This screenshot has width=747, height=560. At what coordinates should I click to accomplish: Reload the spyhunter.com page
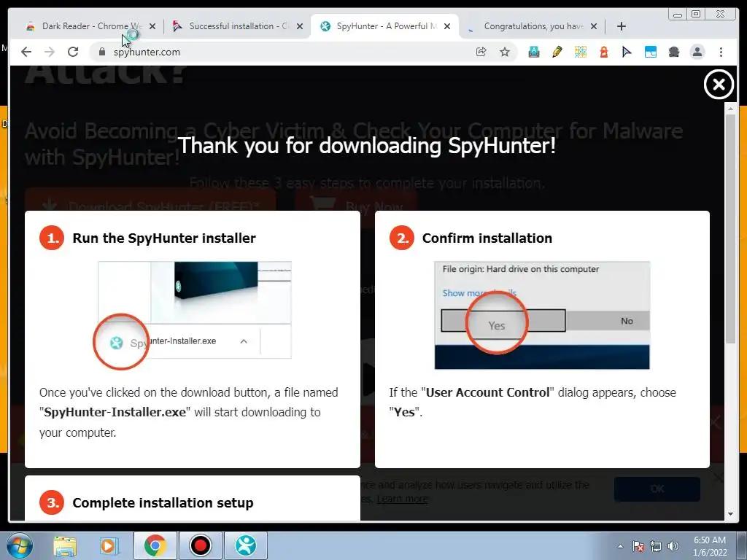coord(73,52)
